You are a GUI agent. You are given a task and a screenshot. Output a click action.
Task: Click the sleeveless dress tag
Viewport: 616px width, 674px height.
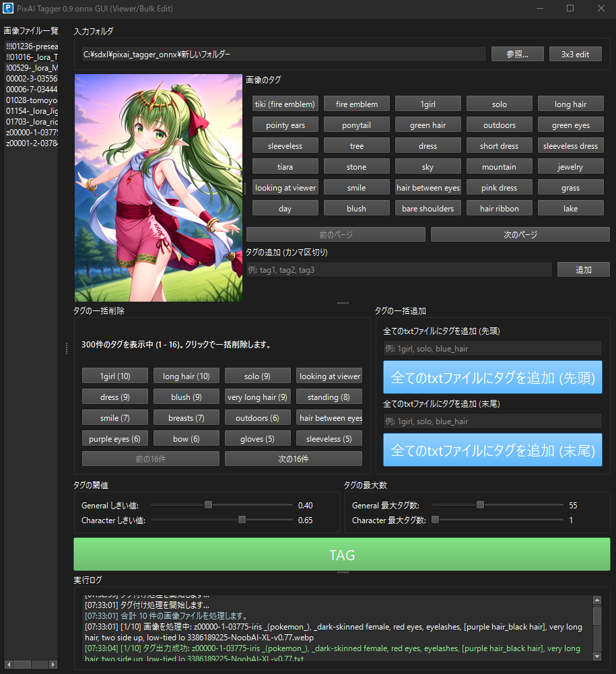coord(571,145)
